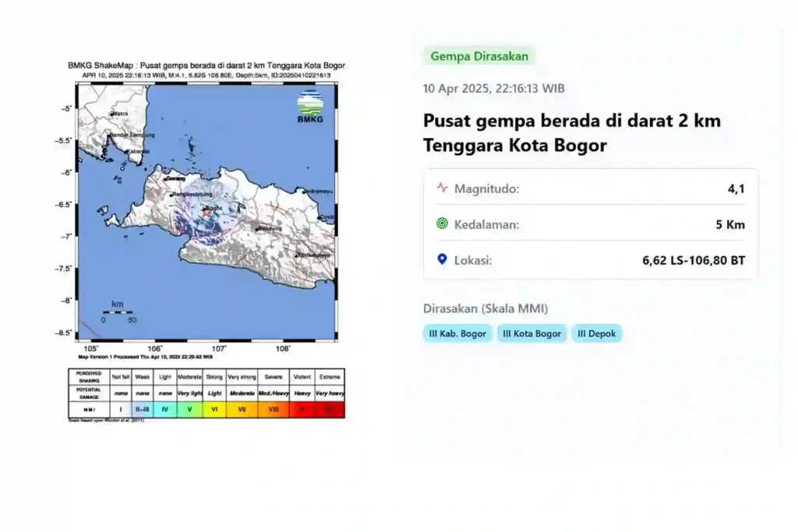This screenshot has height=532, width=798.
Task: Click the green depth target icon
Action: (443, 224)
